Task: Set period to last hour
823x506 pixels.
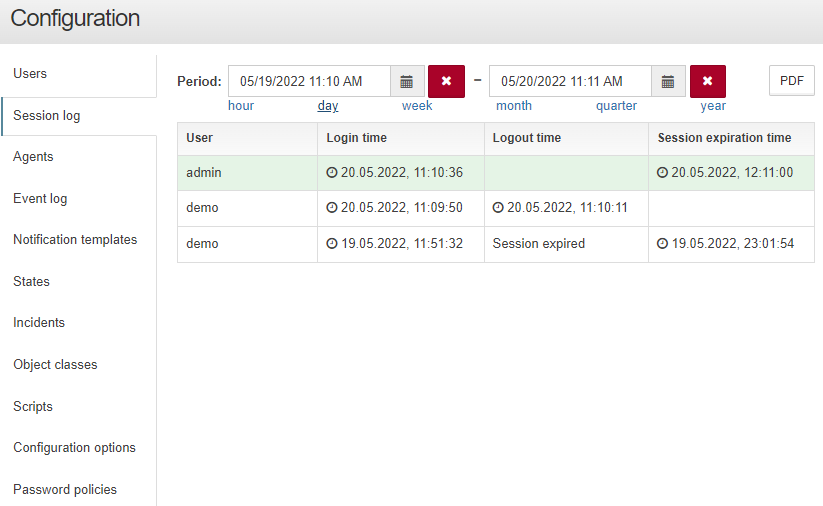Action: tap(241, 106)
